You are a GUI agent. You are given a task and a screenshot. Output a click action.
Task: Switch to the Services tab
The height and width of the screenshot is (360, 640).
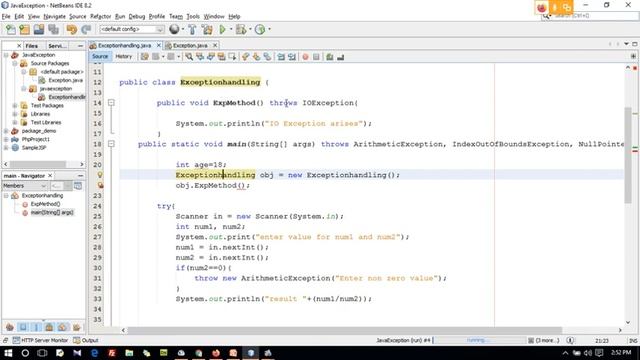tap(57, 46)
